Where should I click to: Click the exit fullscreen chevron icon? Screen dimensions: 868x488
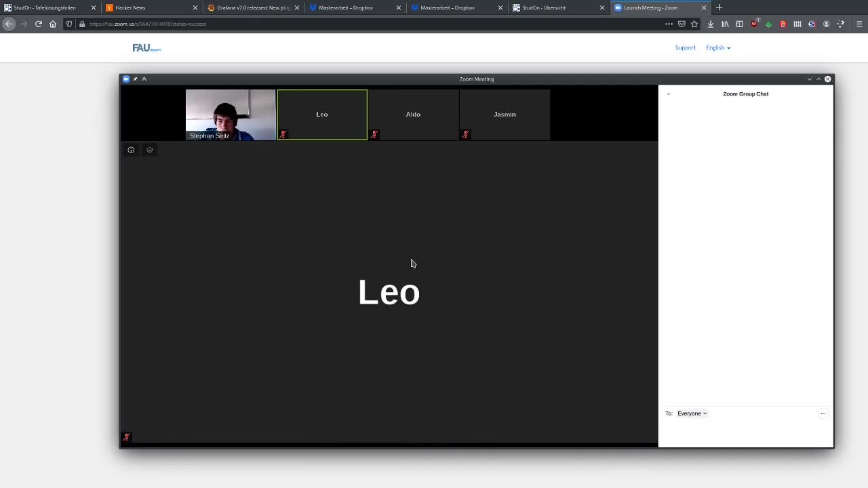(x=144, y=79)
